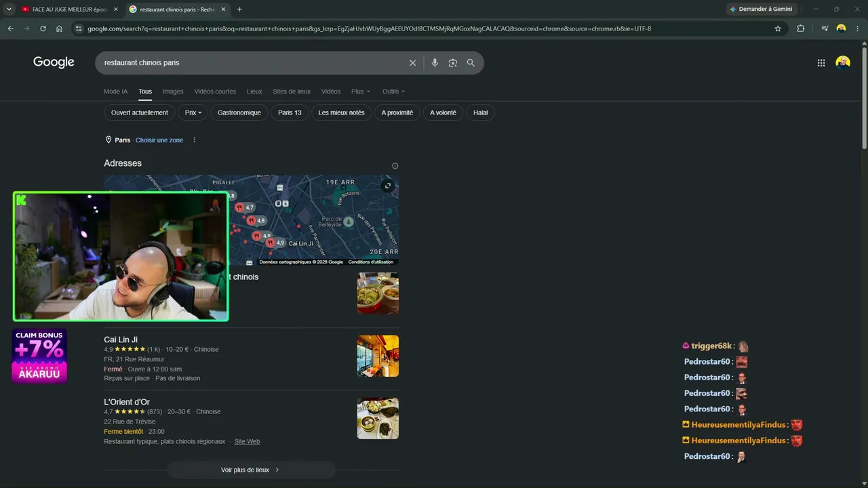This screenshot has width=868, height=488.
Task: Open the location options three-dot menu
Action: 194,140
